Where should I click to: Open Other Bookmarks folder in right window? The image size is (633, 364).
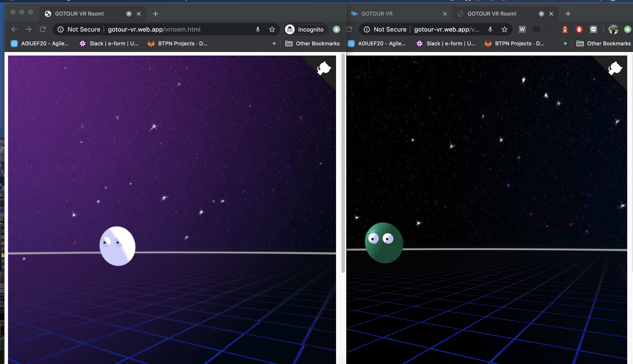603,44
